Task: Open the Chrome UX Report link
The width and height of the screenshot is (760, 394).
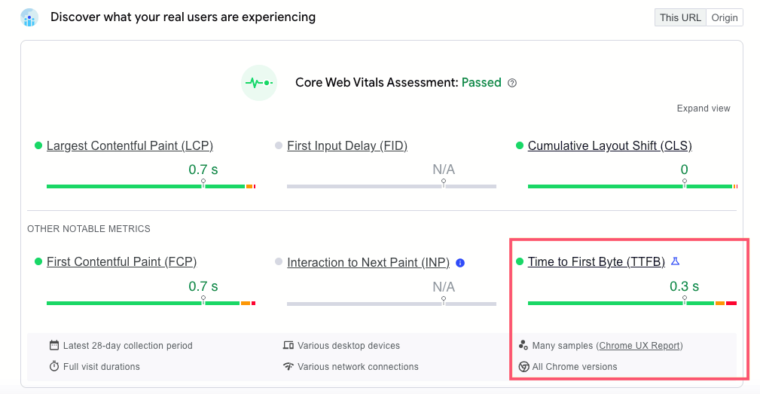Action: tap(639, 346)
